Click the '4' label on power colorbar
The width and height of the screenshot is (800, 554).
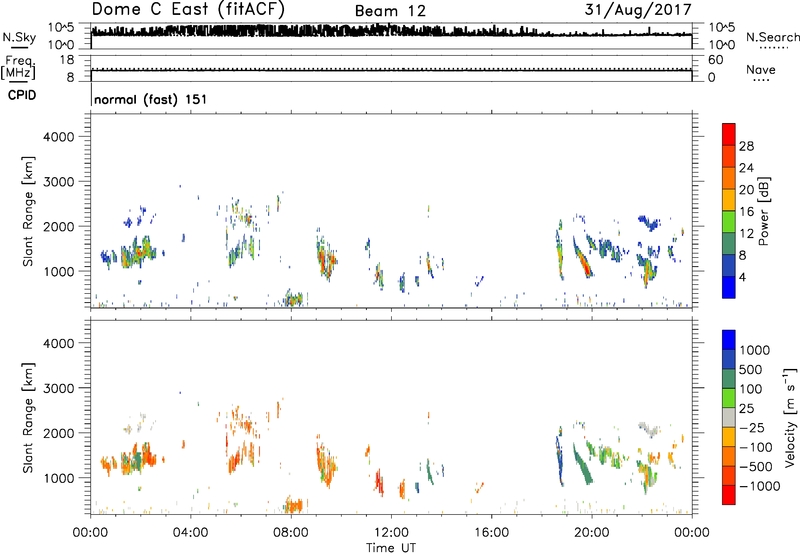pos(742,277)
